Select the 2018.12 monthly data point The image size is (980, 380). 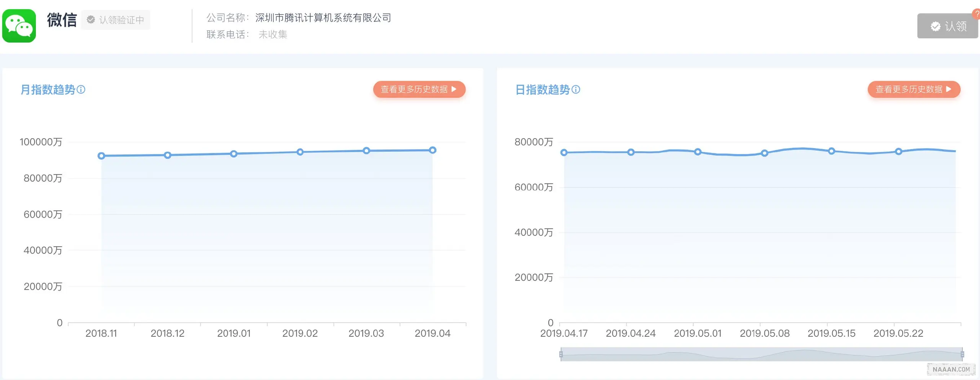[x=168, y=155]
